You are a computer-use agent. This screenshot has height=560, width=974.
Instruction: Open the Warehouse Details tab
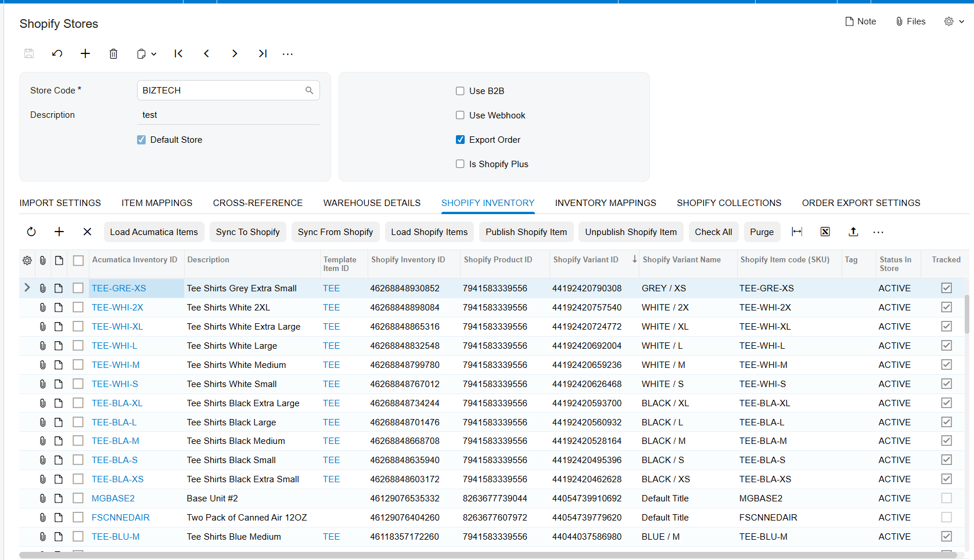[x=372, y=203]
